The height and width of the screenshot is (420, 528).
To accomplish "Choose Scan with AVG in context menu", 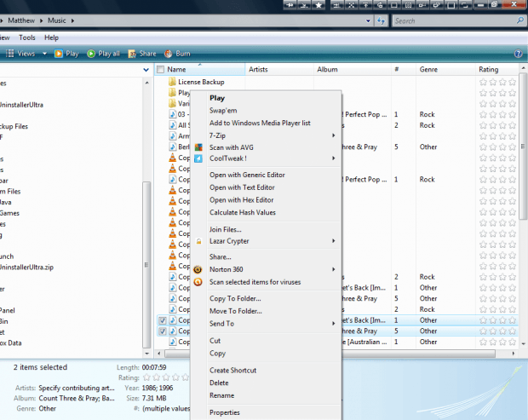I will 232,147.
